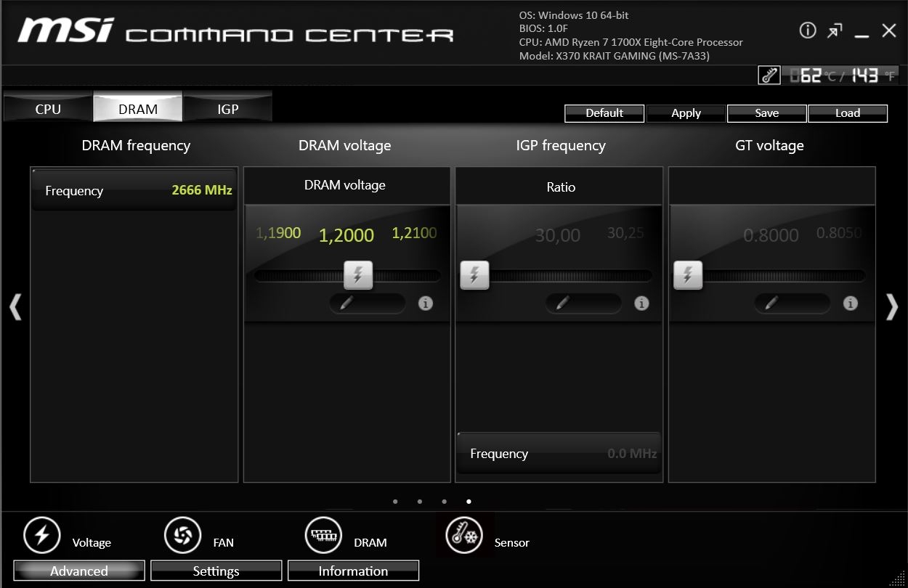Viewport: 908px width, 588px height.
Task: Click the DRAM memory module icon
Action: (323, 536)
